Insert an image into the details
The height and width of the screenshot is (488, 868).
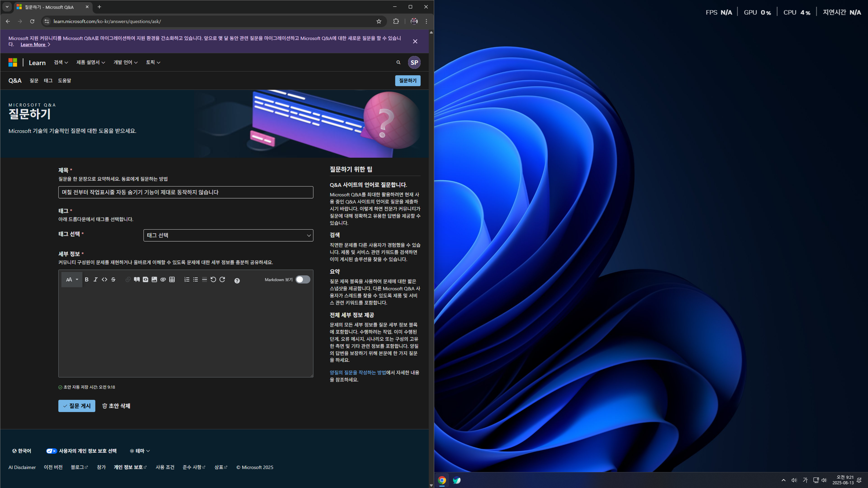point(154,279)
